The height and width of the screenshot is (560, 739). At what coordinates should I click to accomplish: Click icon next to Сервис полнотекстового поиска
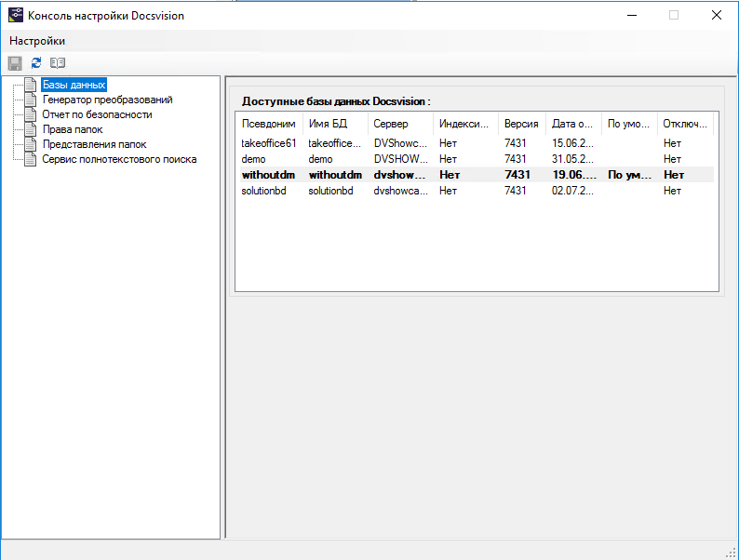(31, 159)
